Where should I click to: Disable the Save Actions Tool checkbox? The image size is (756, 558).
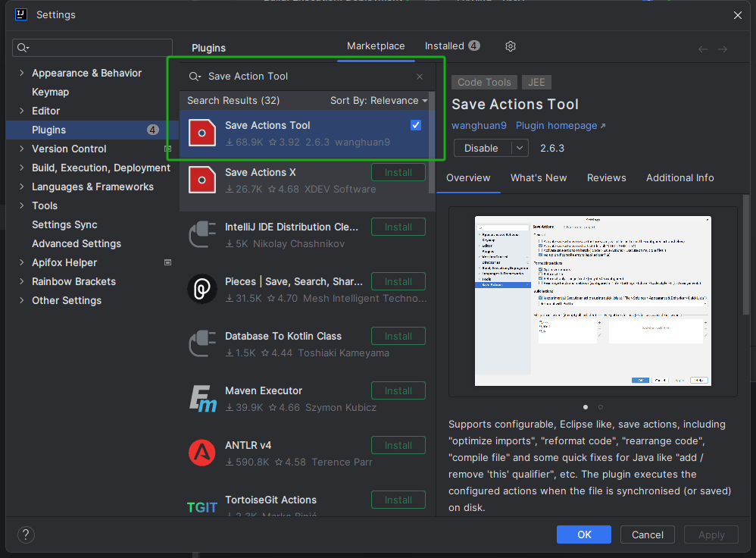[415, 125]
